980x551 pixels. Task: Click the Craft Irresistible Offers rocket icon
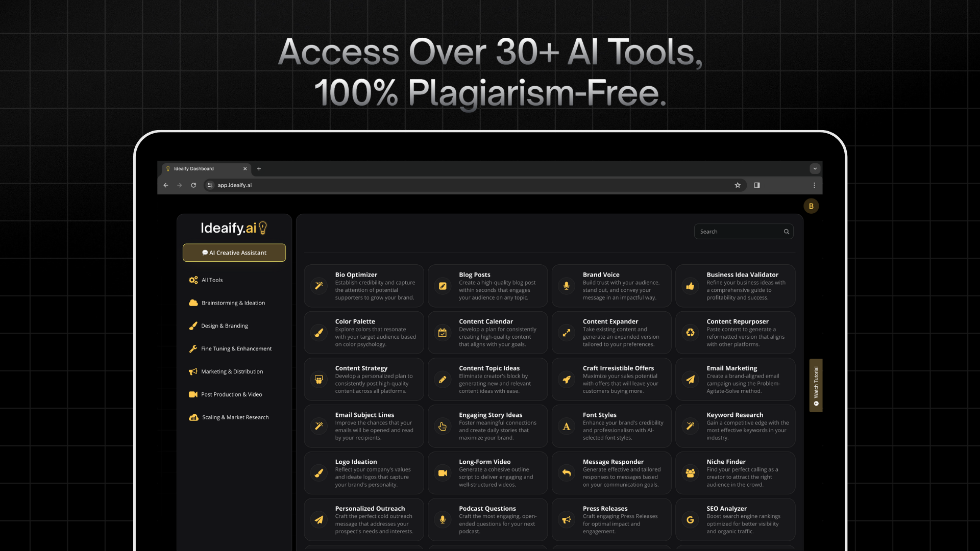[566, 380]
